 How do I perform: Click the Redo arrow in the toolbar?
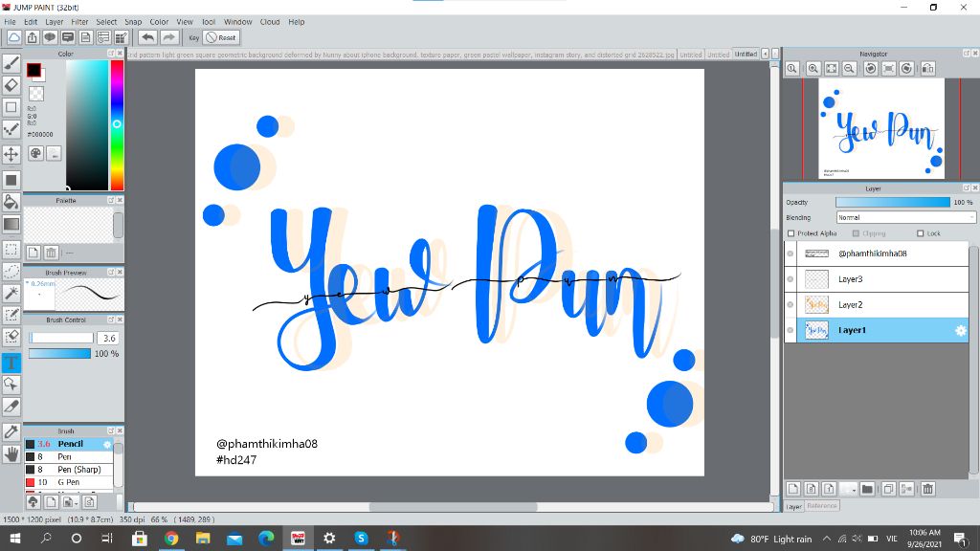(x=168, y=37)
